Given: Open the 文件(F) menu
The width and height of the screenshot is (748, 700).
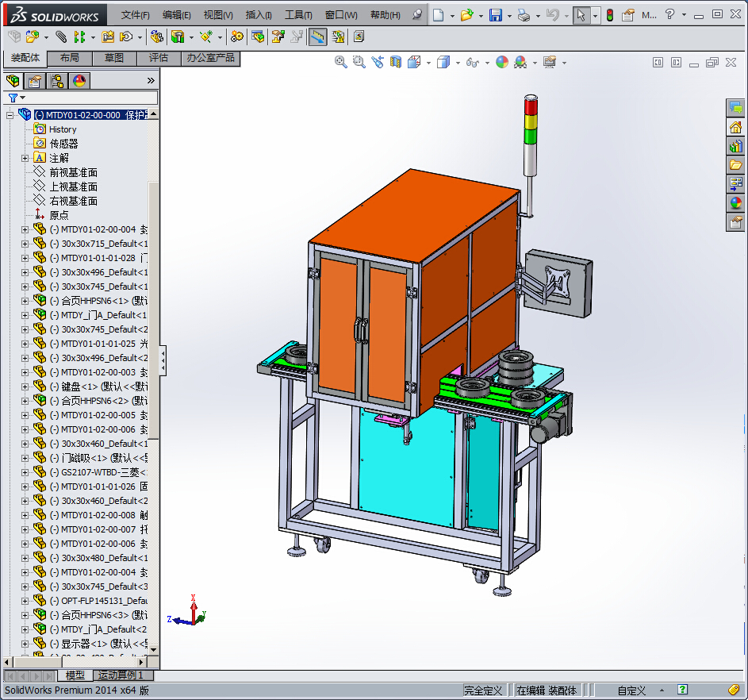Looking at the screenshot, I should point(135,15).
